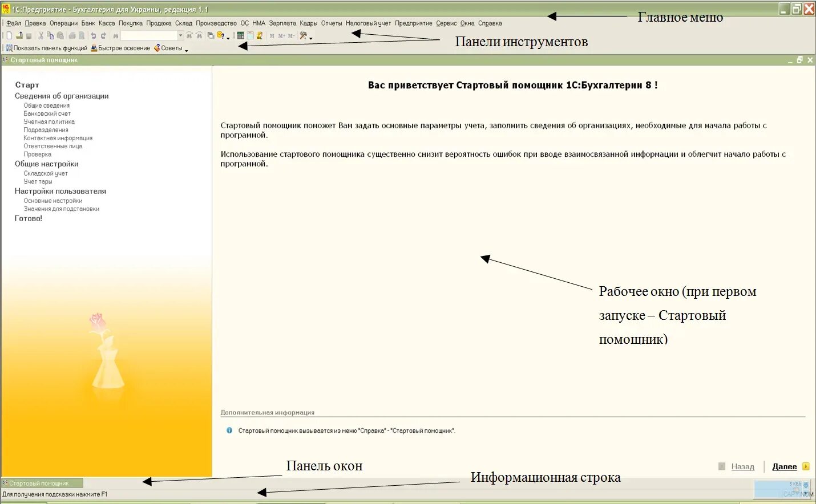Click the Cut scissors icon
The width and height of the screenshot is (816, 504).
point(41,35)
